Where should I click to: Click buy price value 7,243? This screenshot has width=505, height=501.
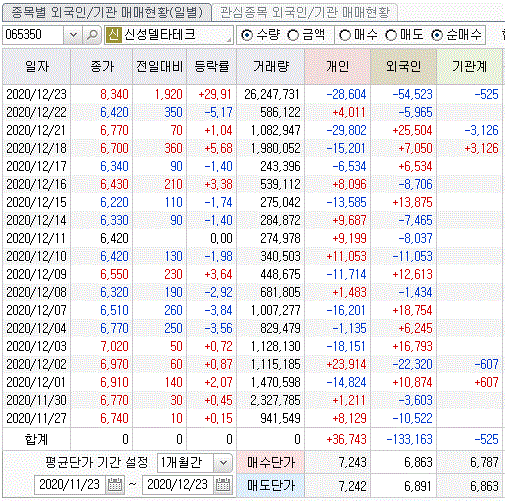(353, 462)
